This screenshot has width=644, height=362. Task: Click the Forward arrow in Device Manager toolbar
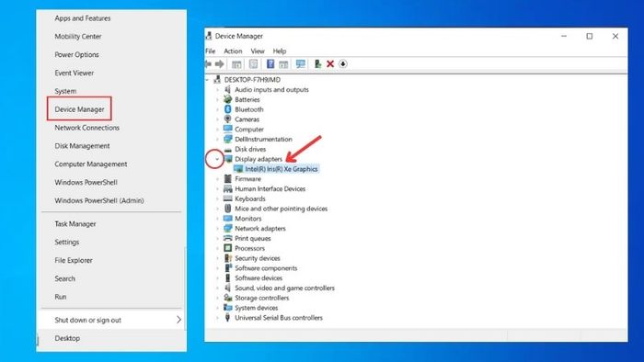click(x=220, y=64)
